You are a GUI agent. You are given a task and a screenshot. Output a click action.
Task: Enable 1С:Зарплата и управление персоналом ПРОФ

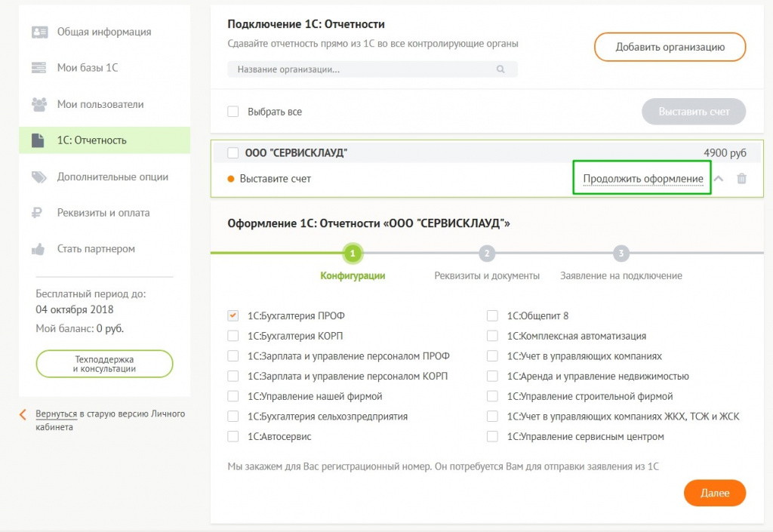pos(233,356)
